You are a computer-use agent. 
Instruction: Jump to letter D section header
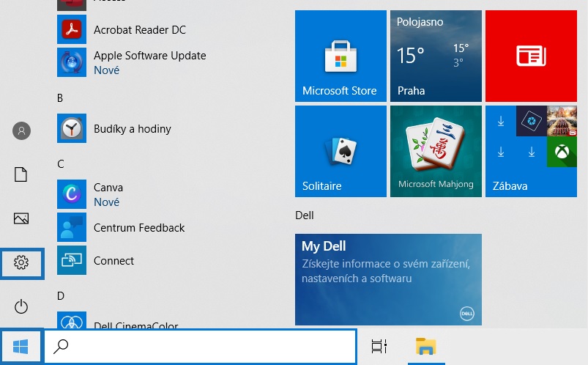coord(60,296)
